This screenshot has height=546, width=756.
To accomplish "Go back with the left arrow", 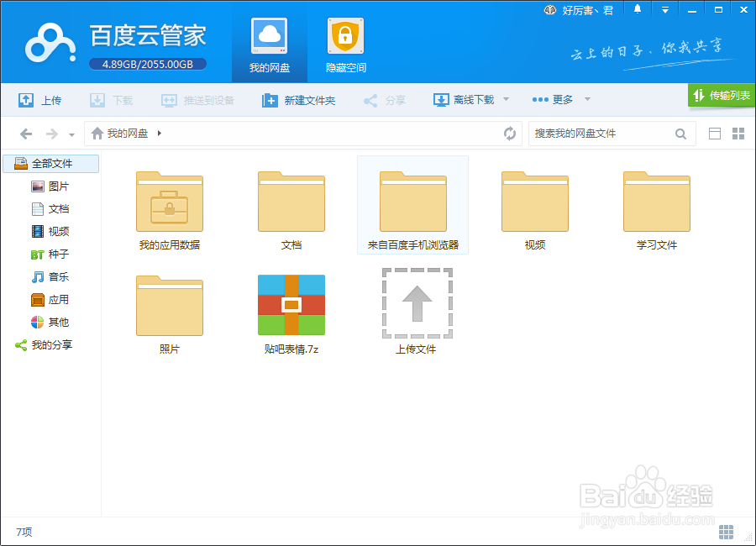I will 26,134.
